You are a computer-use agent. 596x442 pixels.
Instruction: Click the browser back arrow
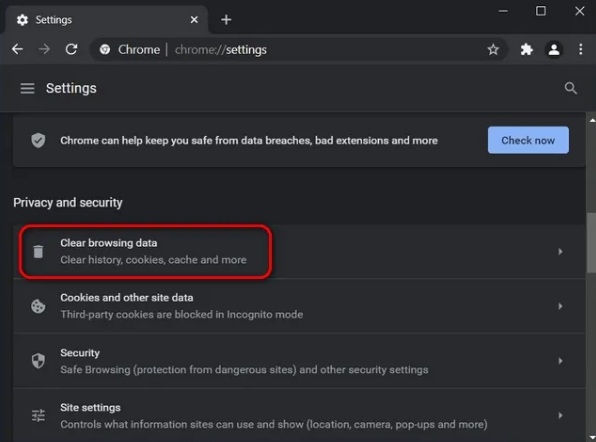click(17, 49)
